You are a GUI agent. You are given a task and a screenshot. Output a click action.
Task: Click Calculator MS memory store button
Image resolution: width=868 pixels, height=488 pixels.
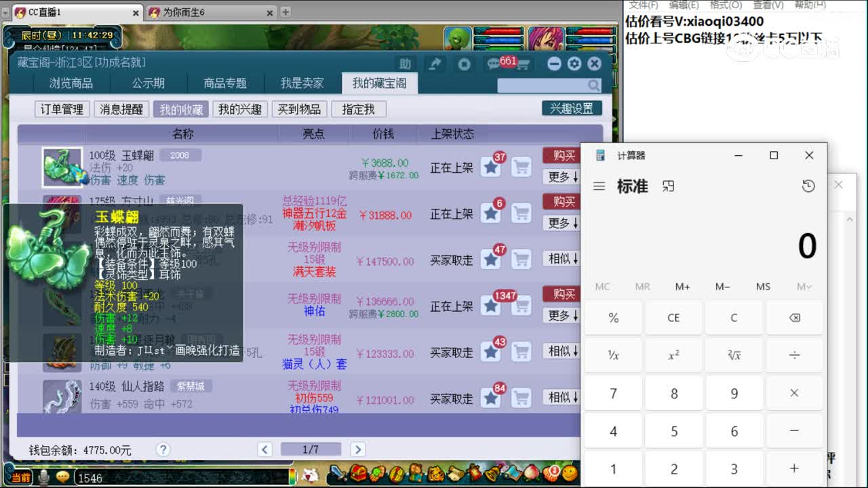(763, 287)
